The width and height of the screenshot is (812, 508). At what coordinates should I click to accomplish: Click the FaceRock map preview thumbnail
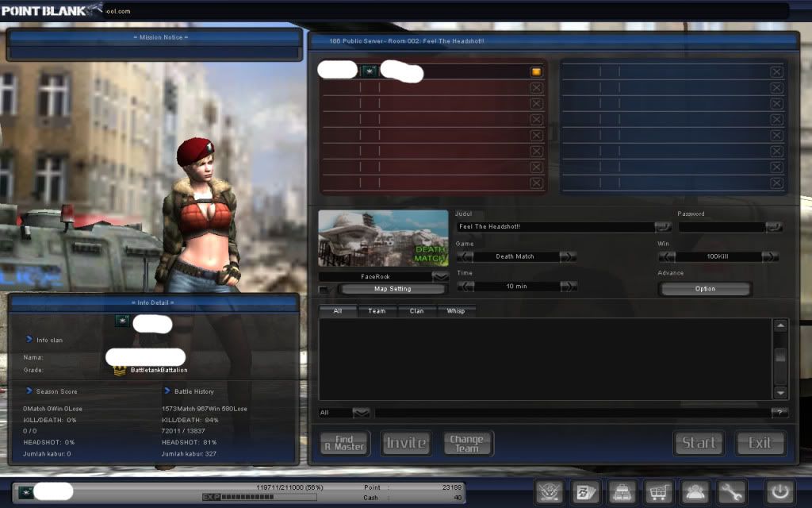383,238
